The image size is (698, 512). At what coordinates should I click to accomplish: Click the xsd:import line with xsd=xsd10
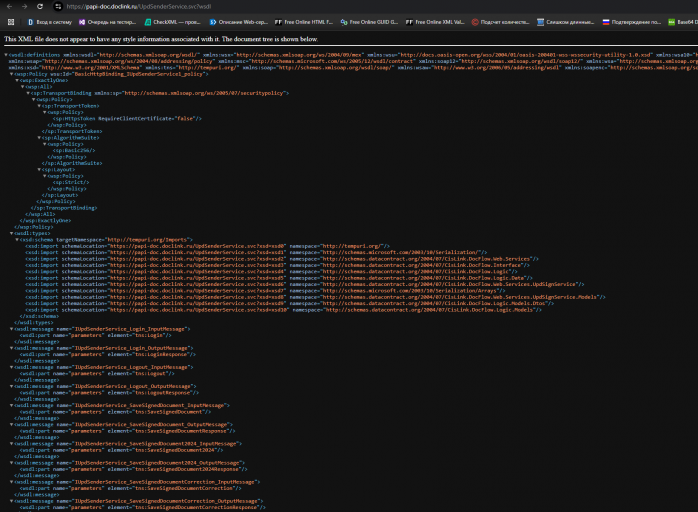pos(283,310)
